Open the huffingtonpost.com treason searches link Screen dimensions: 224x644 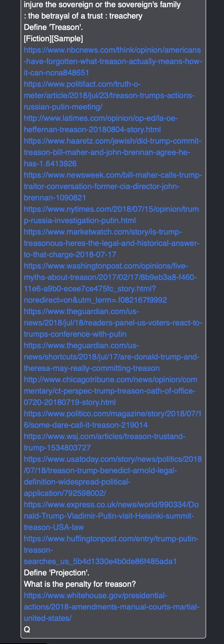(111, 550)
